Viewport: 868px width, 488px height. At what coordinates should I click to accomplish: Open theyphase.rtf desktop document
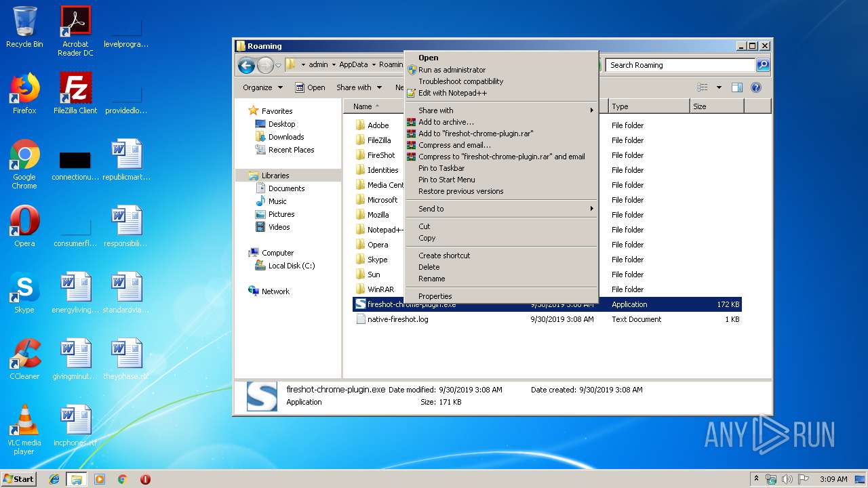point(127,359)
